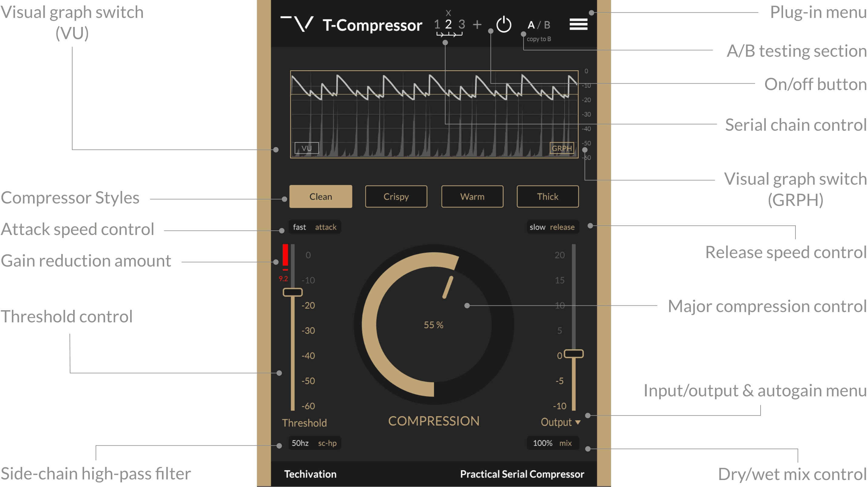This screenshot has height=487, width=868.
Task: Click the 50hz sc-hp filter field
Action: coord(315,443)
